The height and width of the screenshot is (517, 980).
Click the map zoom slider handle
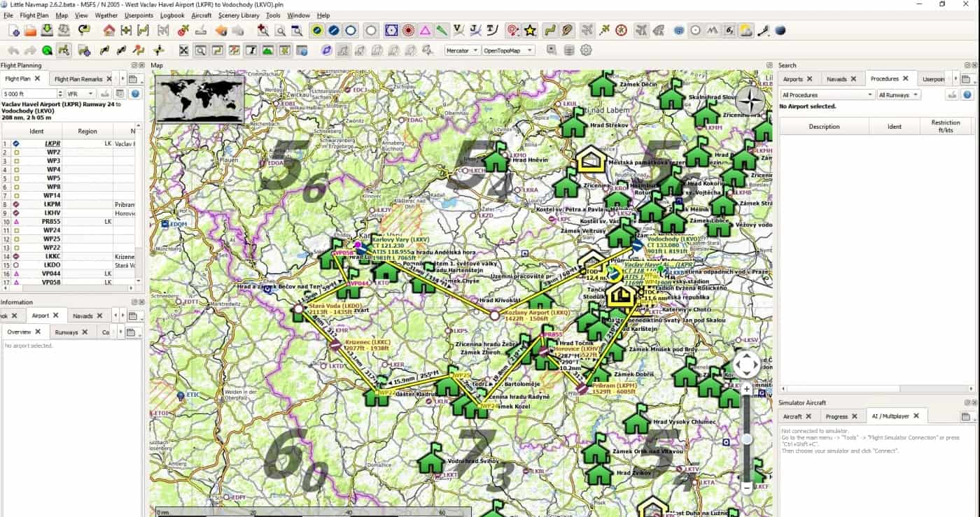[747, 439]
